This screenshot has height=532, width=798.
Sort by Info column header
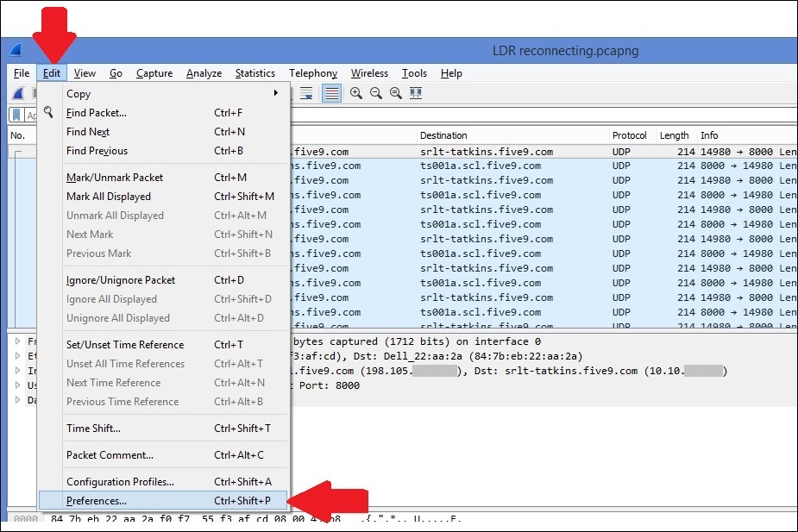click(747, 135)
